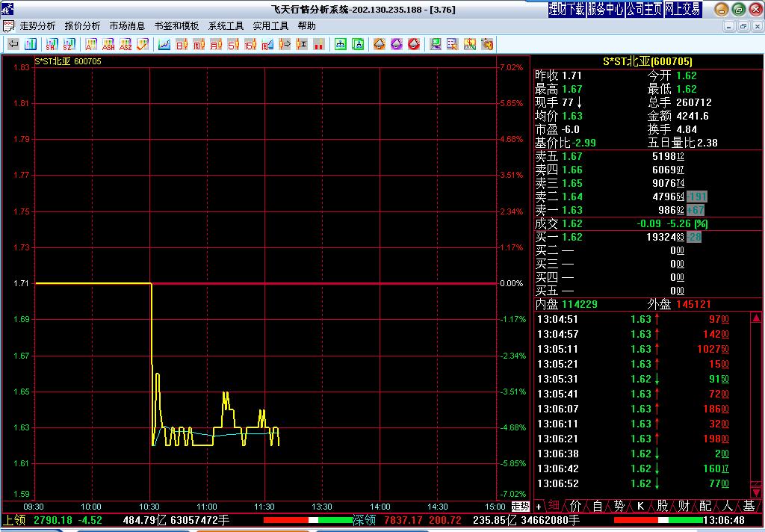
Task: Open the 实用工具 menu
Action: 270,26
